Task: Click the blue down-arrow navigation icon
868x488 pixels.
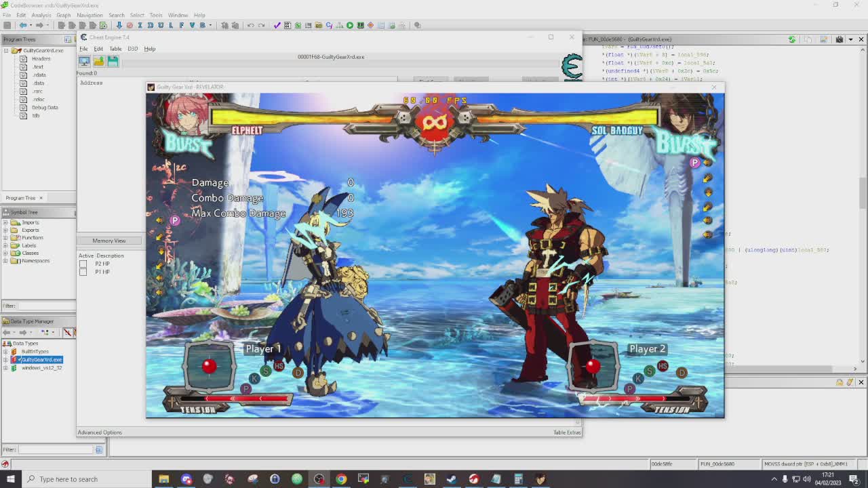Action: [119, 25]
